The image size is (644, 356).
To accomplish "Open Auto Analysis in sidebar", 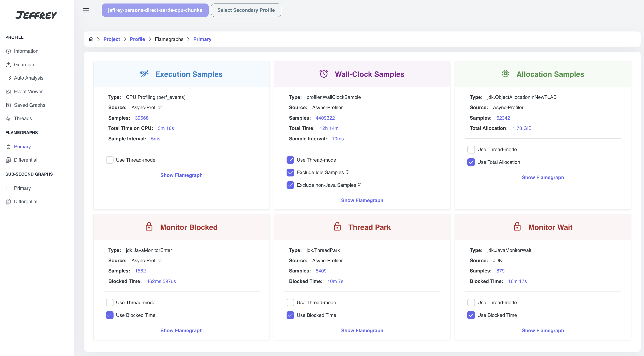I will (x=28, y=78).
